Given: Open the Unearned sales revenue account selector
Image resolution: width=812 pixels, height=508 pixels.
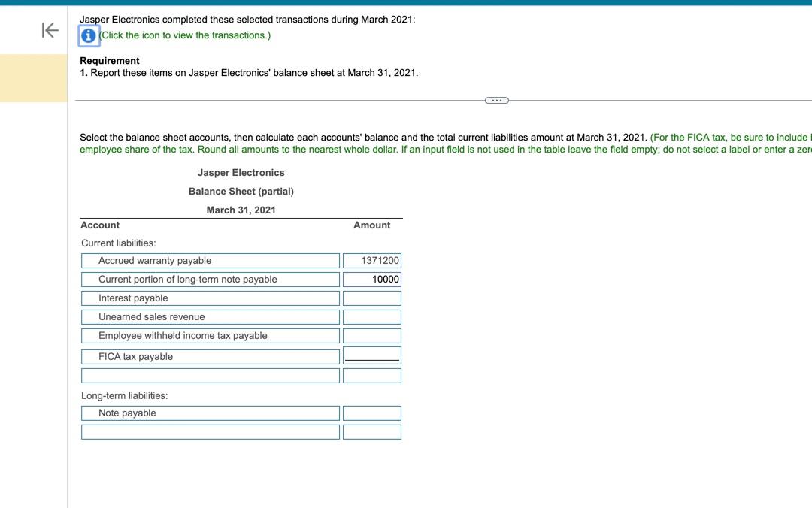Looking at the screenshot, I should coord(210,316).
